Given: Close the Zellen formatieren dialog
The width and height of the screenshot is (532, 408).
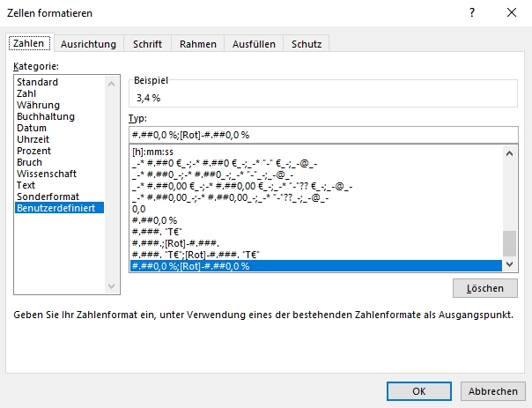Looking at the screenshot, I should coord(512,13).
